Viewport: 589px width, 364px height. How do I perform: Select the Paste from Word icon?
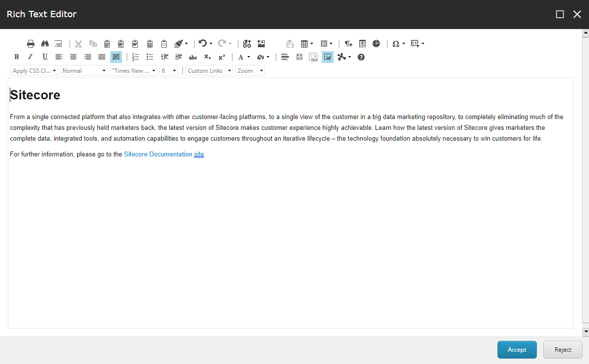[121, 43]
